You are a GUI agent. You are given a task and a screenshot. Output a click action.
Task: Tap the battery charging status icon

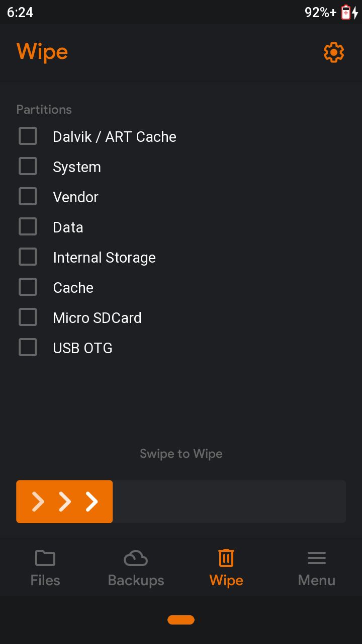point(349,12)
